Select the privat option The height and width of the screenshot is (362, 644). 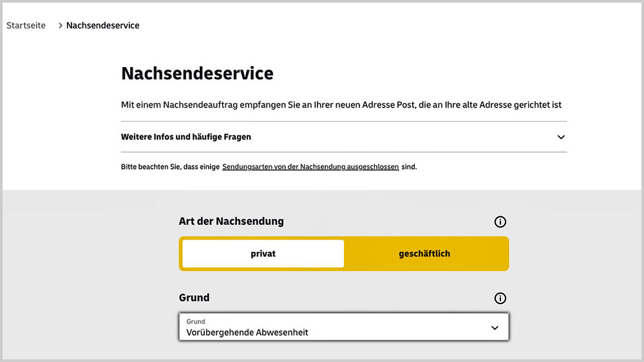[263, 254]
